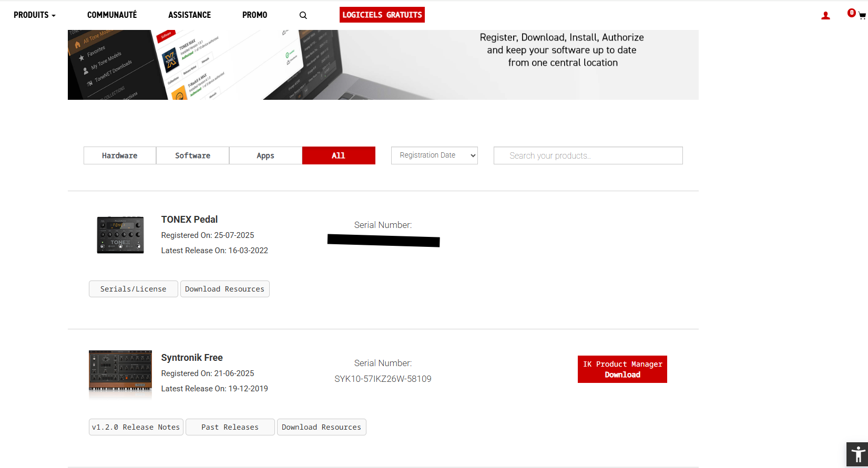Click the Syntronik Free product title

tap(192, 358)
